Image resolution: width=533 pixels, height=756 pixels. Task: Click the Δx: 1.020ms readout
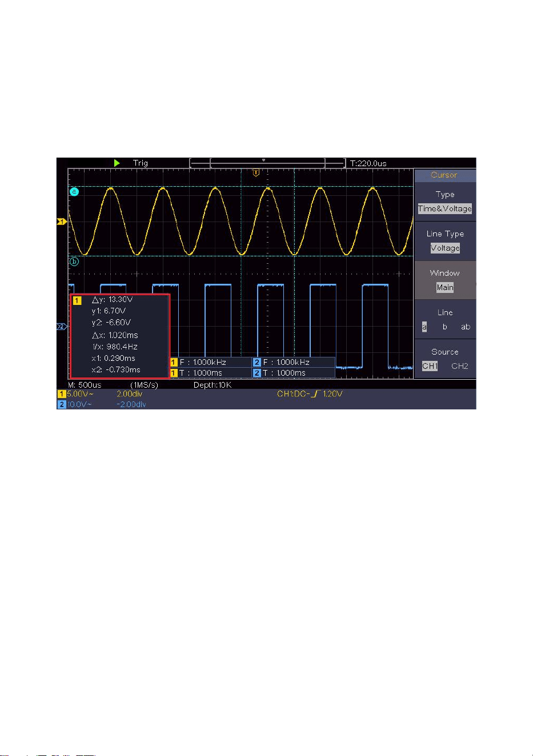click(x=115, y=335)
